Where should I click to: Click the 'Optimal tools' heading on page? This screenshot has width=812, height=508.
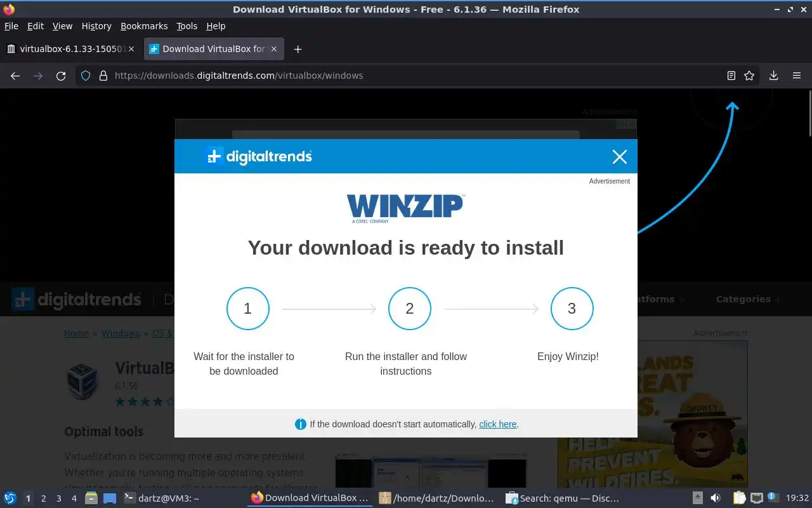pos(103,432)
